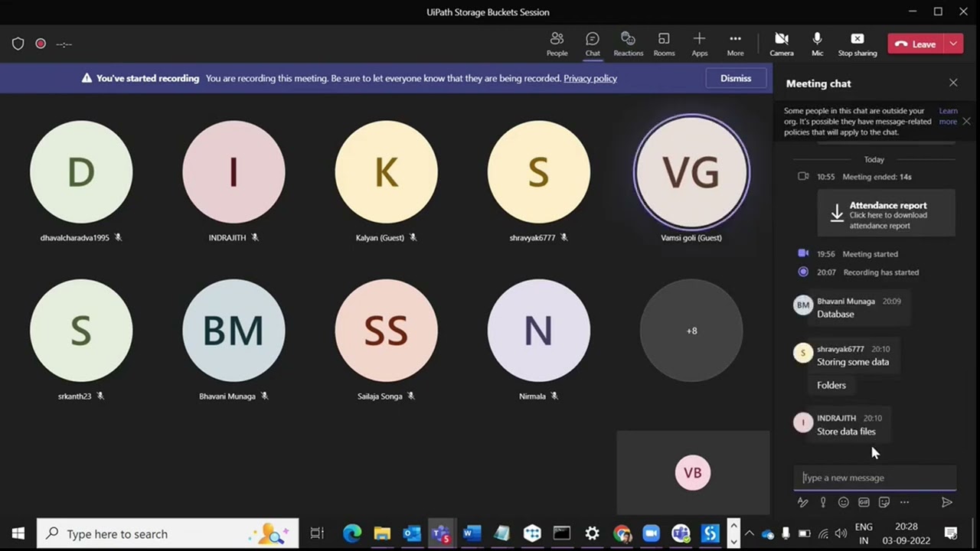Screen dimensions: 980x551
Task: Select srkanth23 participant avatar
Action: 81,331
